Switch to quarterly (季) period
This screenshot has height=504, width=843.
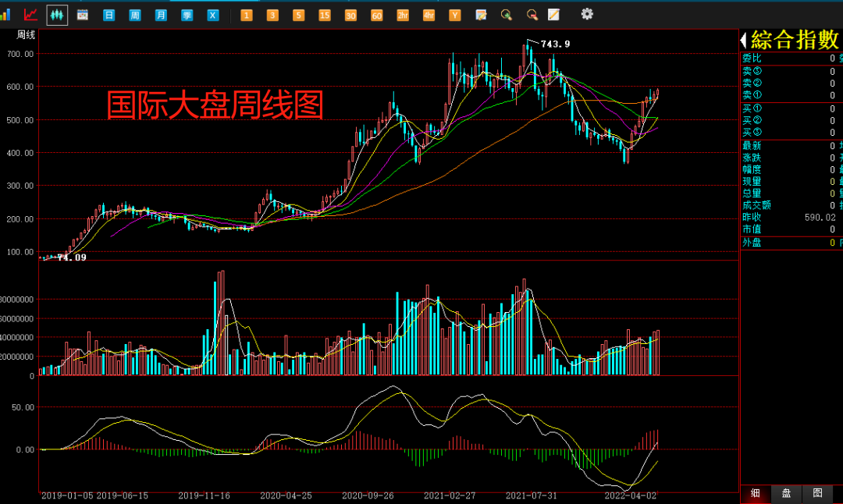(187, 15)
